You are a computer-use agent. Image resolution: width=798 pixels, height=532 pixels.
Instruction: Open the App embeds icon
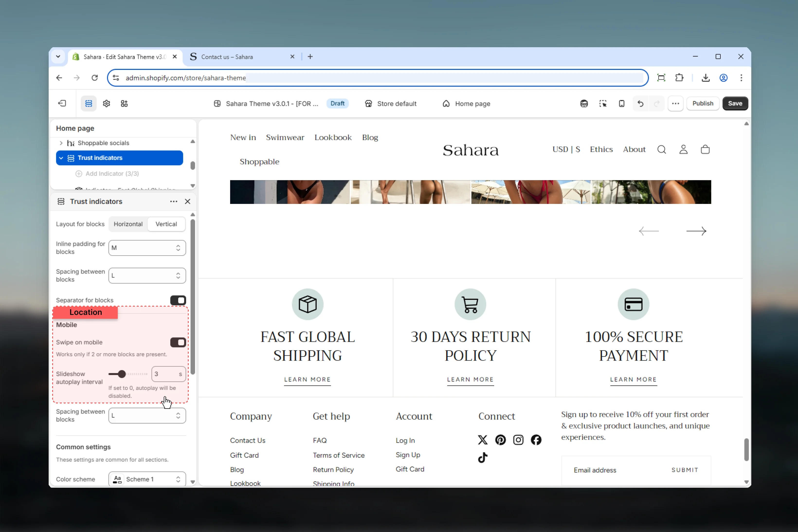point(124,103)
